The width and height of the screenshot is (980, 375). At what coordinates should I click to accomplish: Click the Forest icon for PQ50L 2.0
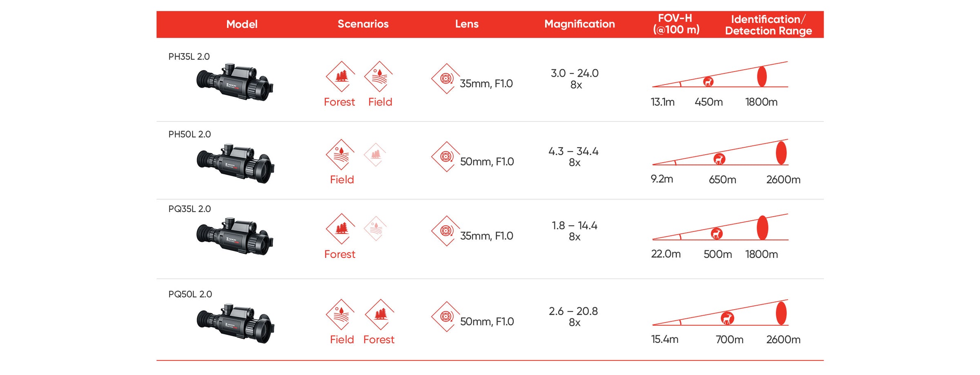(x=380, y=314)
